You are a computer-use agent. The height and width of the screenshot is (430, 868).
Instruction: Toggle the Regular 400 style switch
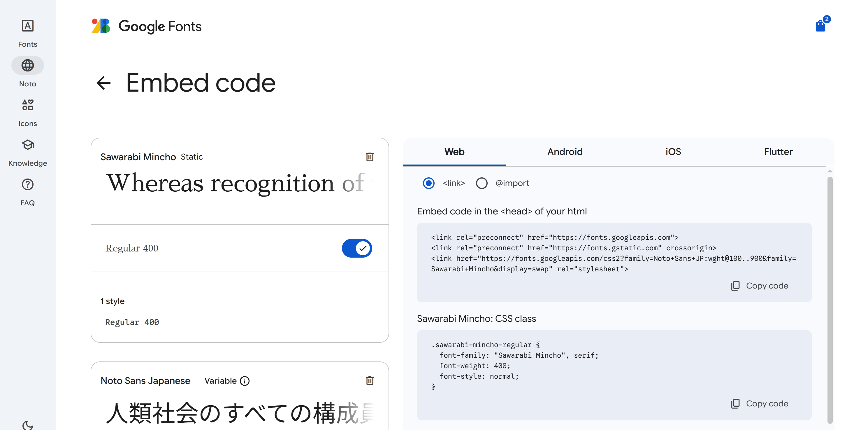pos(357,248)
